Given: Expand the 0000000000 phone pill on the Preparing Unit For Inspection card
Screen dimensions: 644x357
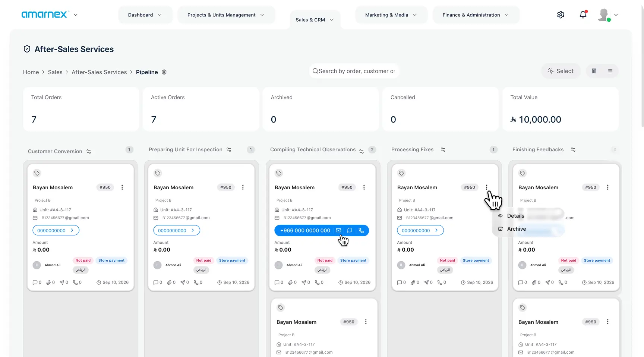Looking at the screenshot, I should pos(177,230).
